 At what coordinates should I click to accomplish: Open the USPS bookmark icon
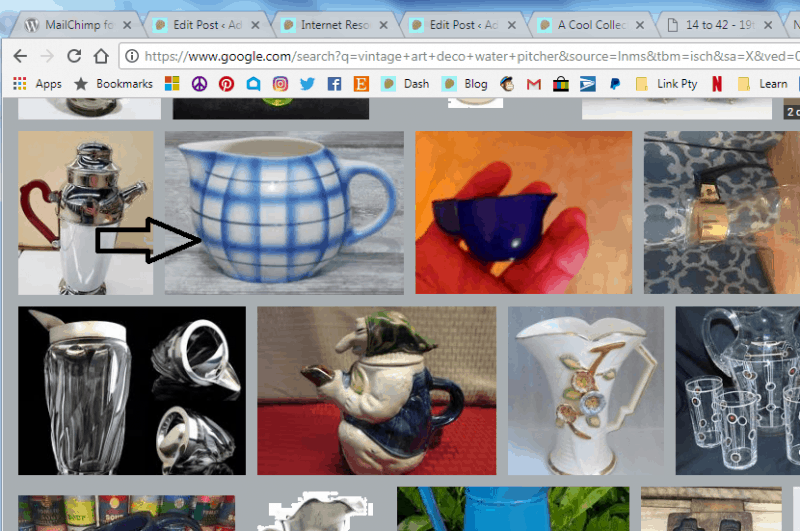click(588, 84)
